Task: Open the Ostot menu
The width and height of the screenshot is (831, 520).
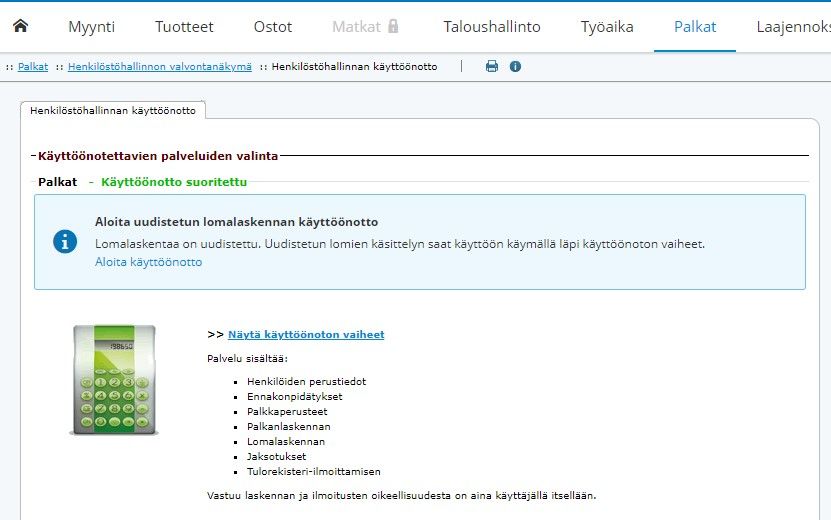Action: tap(272, 27)
